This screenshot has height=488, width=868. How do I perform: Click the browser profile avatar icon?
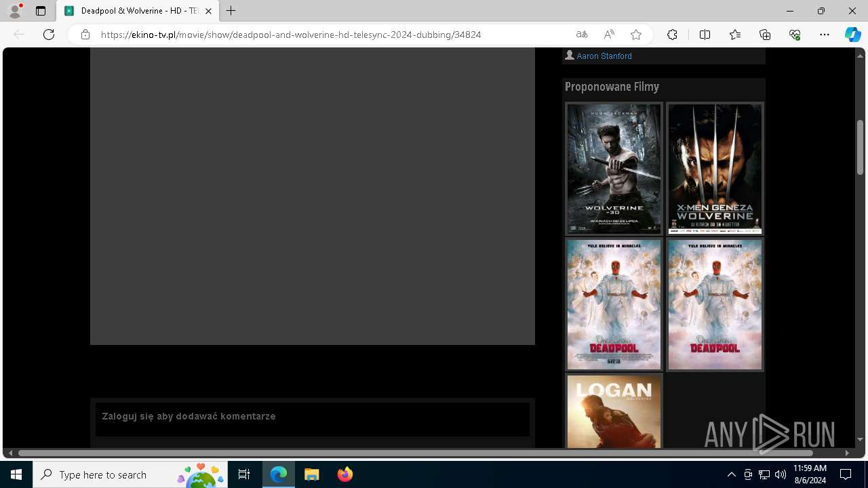(15, 11)
